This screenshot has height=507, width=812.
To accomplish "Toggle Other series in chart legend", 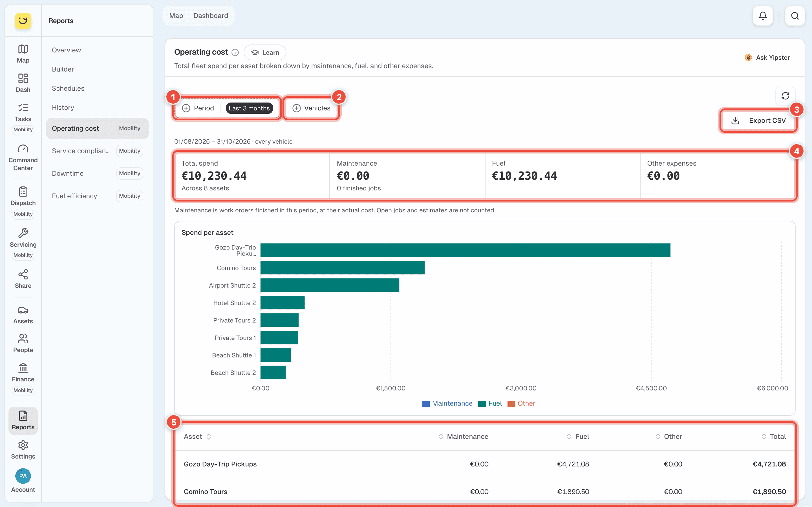I will (x=521, y=403).
